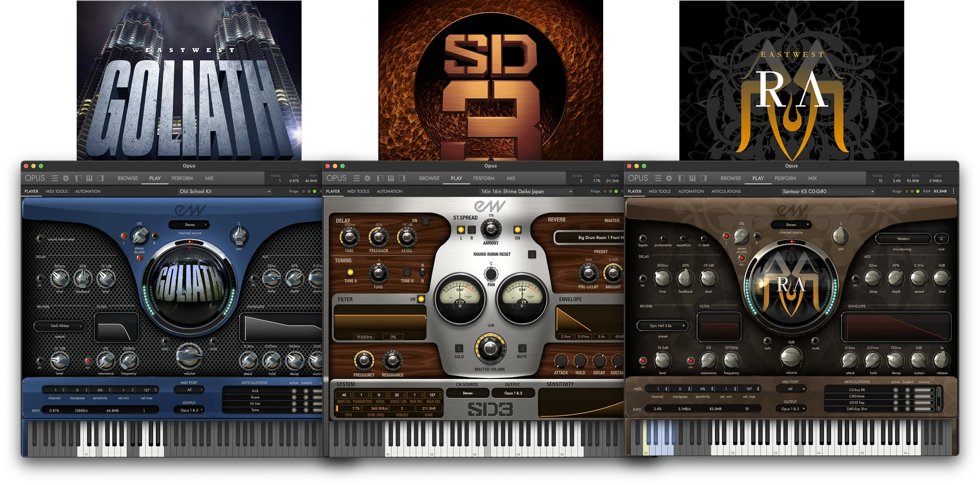
Task: Click the SD3 Round Robin Reset button
Action: [x=532, y=254]
